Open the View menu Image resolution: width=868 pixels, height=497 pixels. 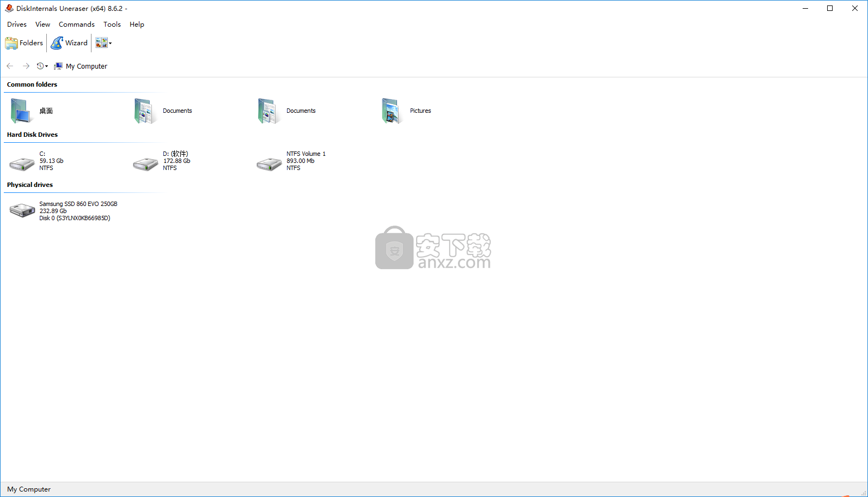point(42,25)
